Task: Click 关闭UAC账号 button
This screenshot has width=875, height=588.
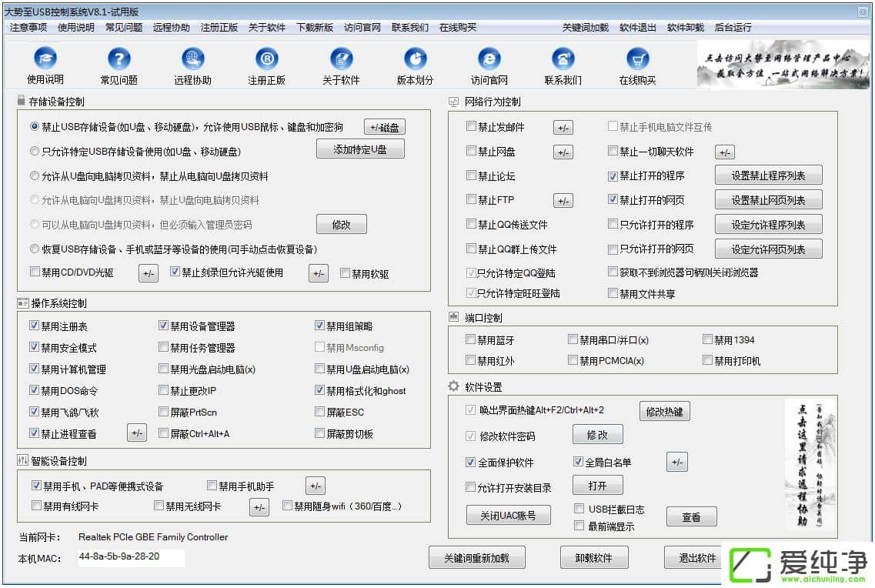Action: click(x=509, y=516)
